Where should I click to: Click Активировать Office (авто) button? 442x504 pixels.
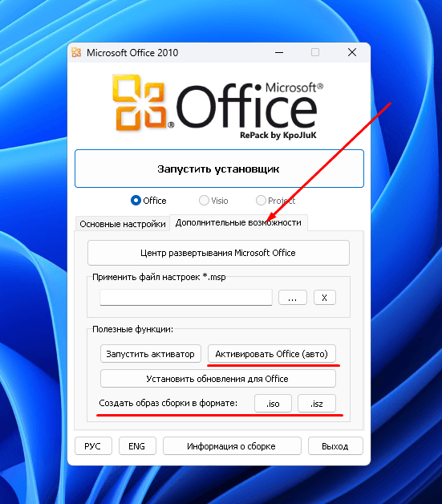pos(271,354)
